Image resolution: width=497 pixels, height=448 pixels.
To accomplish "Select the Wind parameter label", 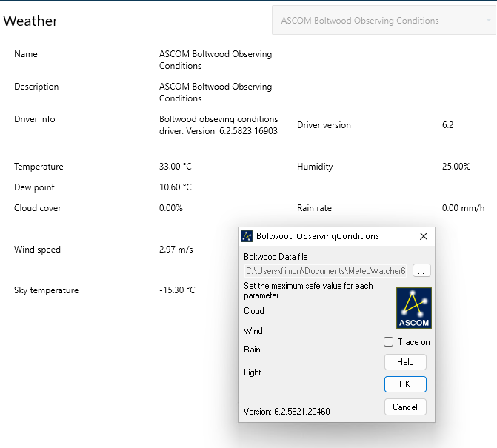I will point(253,331).
